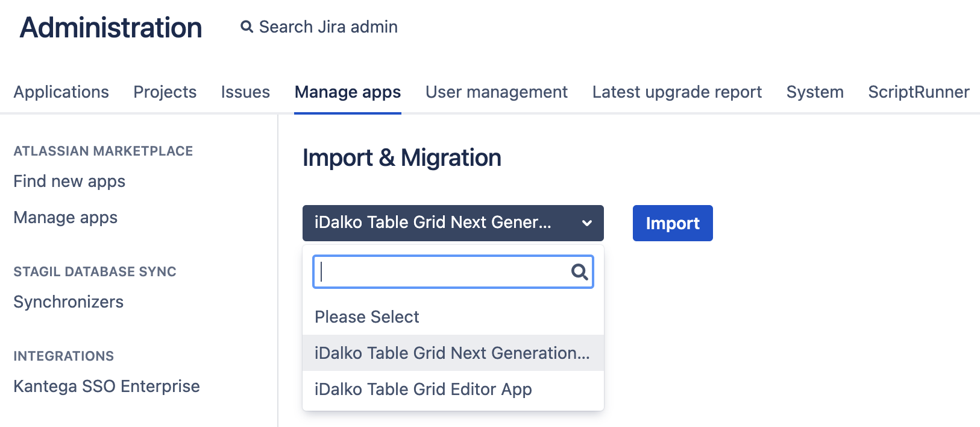The image size is (980, 427).
Task: Choose the Please Select option
Action: coord(453,317)
